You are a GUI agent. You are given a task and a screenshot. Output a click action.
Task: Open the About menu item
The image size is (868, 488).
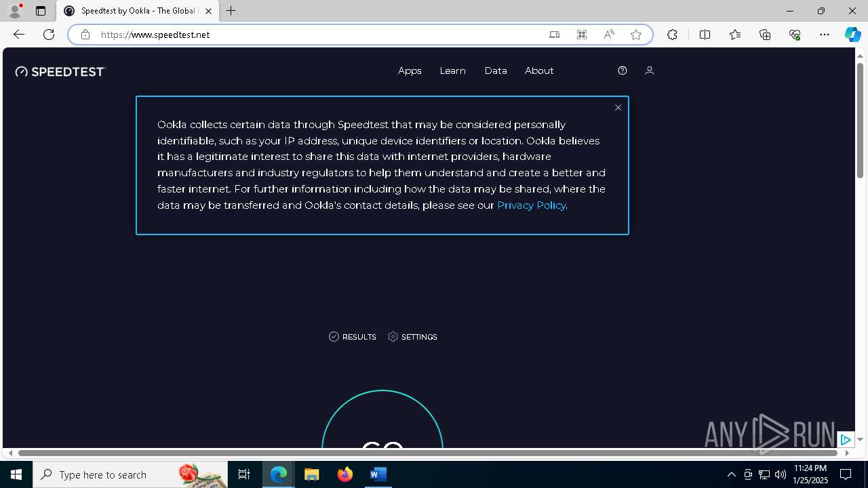tap(539, 70)
